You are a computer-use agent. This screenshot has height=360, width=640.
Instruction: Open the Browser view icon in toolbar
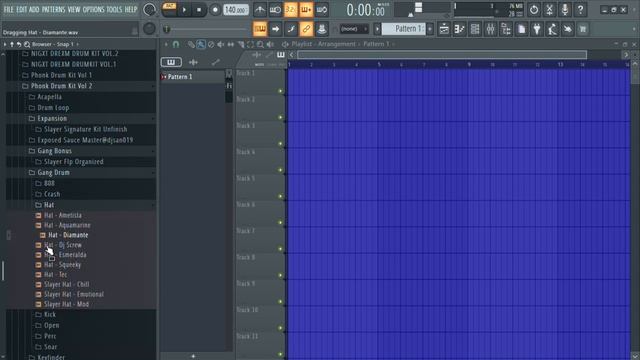[x=506, y=29]
